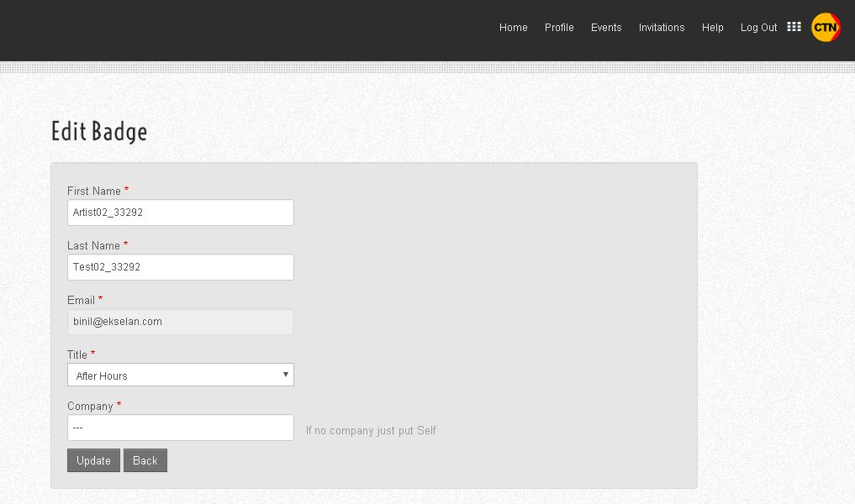This screenshot has width=855, height=504.
Task: Click the Company input field
Action: tap(181, 428)
